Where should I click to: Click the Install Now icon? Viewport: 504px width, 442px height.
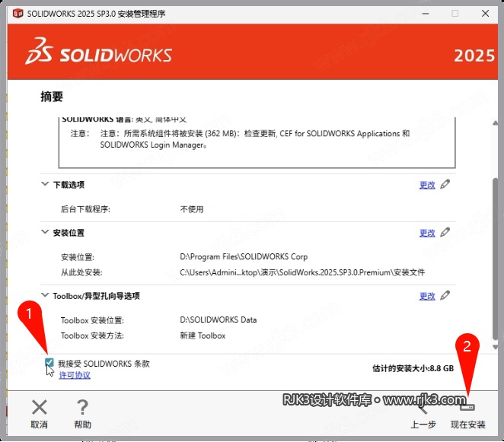coord(467,407)
